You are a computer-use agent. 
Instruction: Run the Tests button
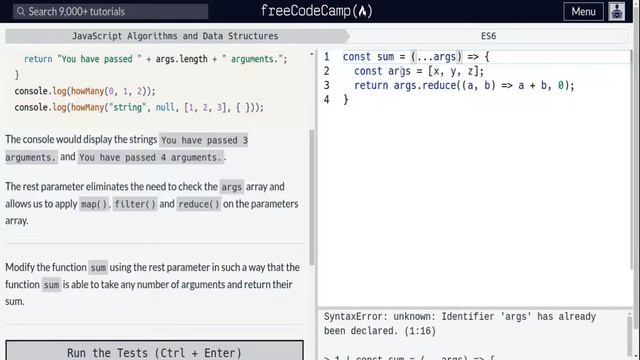pyautogui.click(x=154, y=352)
